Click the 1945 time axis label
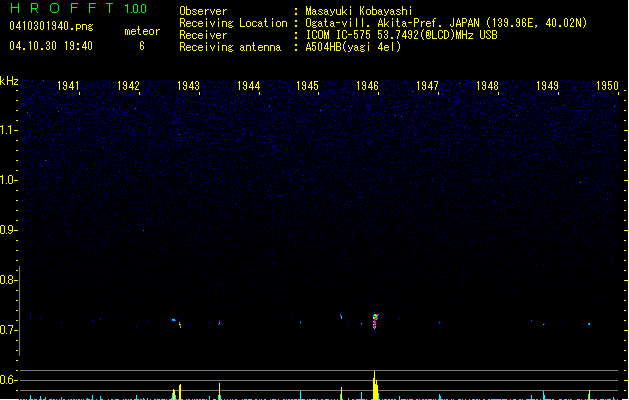629x400 pixels. 307,86
